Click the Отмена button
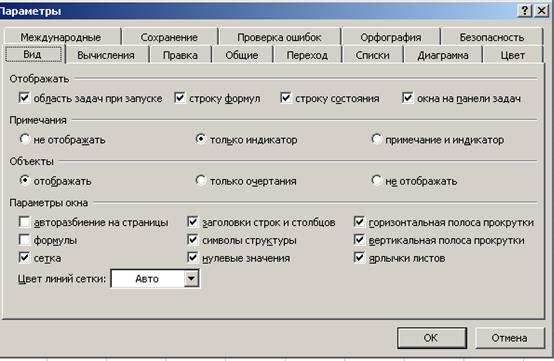The width and height of the screenshot is (554, 361). (x=509, y=338)
